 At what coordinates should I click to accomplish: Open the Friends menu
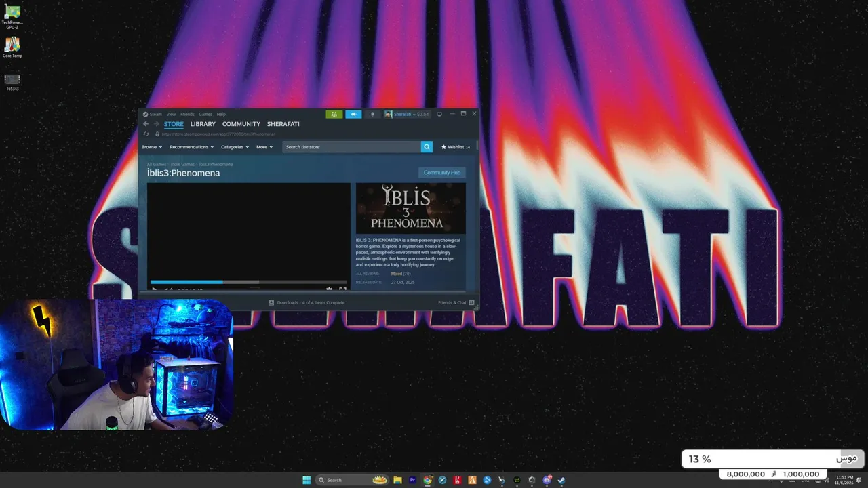pos(187,114)
